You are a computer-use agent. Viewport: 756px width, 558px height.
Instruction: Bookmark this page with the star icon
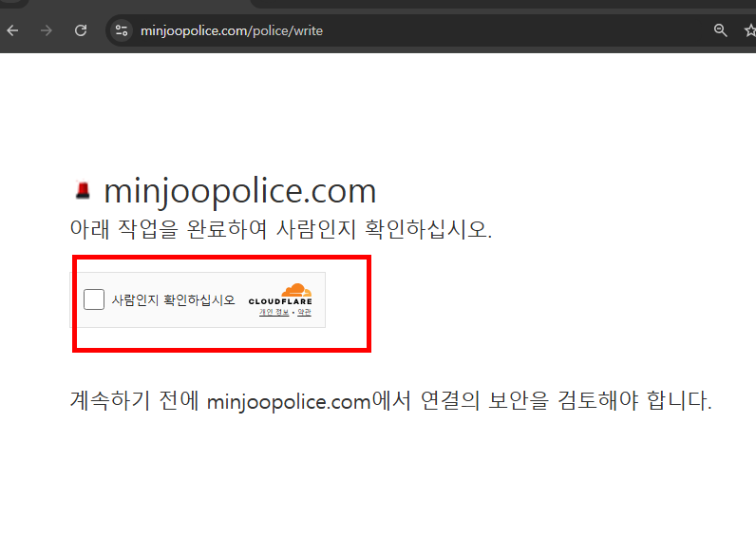pyautogui.click(x=750, y=30)
